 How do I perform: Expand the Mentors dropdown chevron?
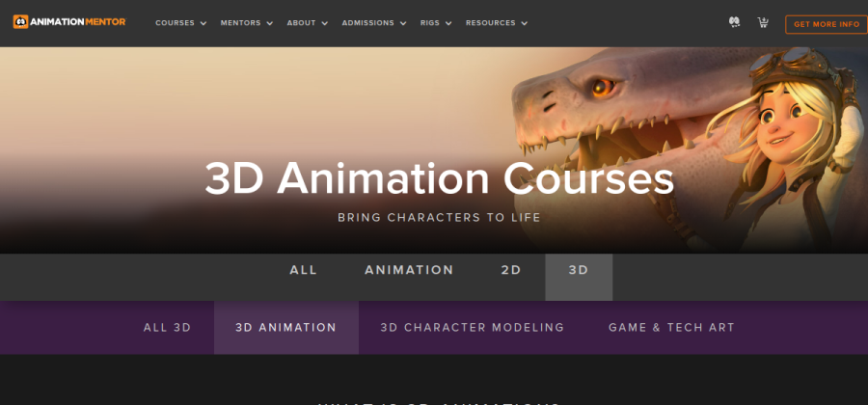click(270, 23)
